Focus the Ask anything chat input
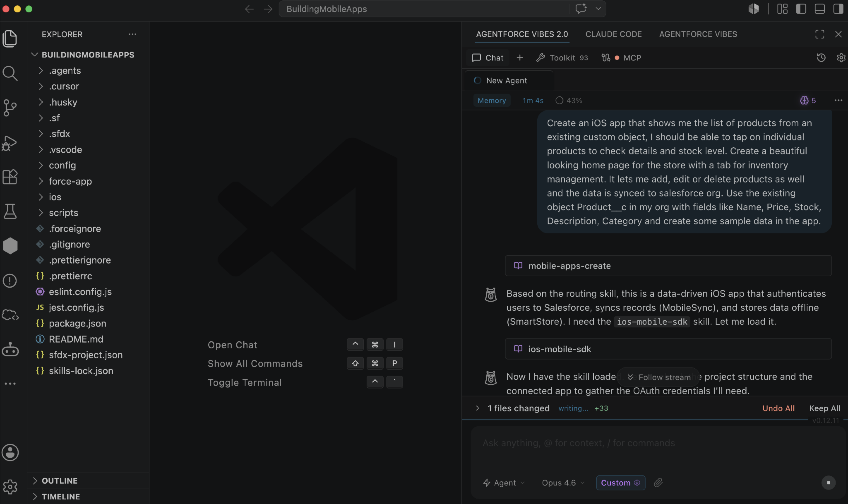Viewport: 848px width, 504px height. (x=658, y=443)
